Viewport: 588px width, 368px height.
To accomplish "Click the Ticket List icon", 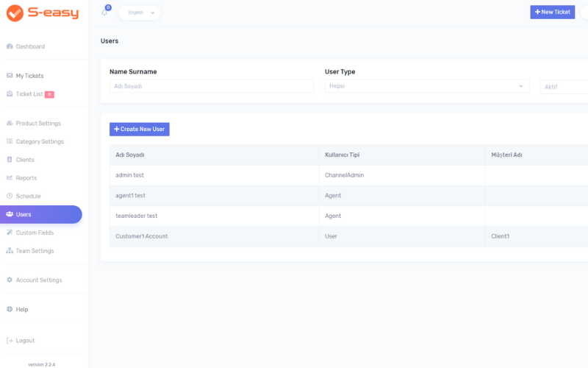I will (10, 94).
